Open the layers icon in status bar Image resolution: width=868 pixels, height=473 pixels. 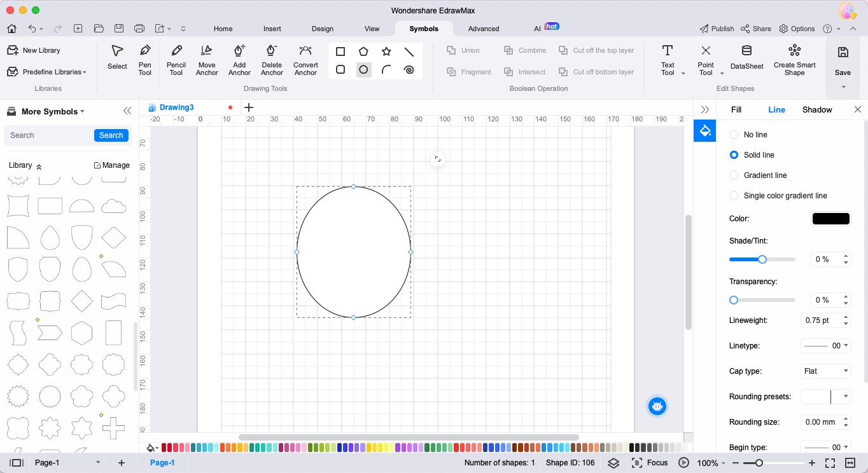point(613,463)
